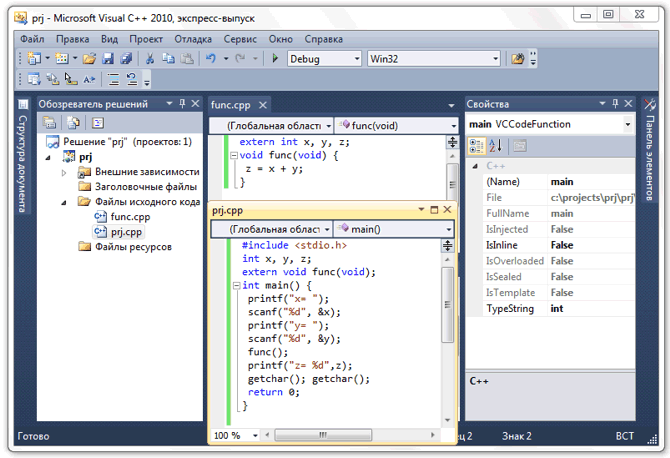Open the Undo history dropdown arrow
The image size is (670, 458).
[226, 59]
